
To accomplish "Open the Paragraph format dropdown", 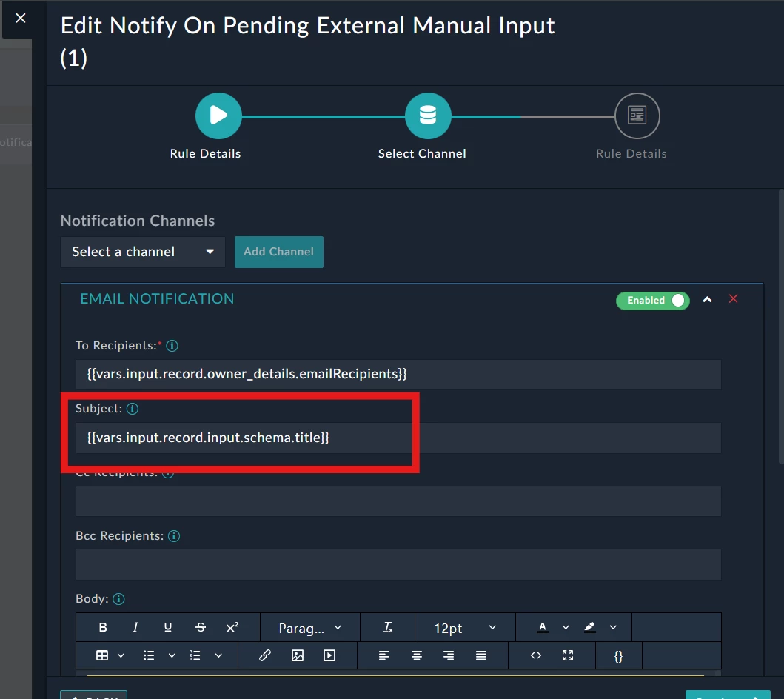I will click(310, 628).
